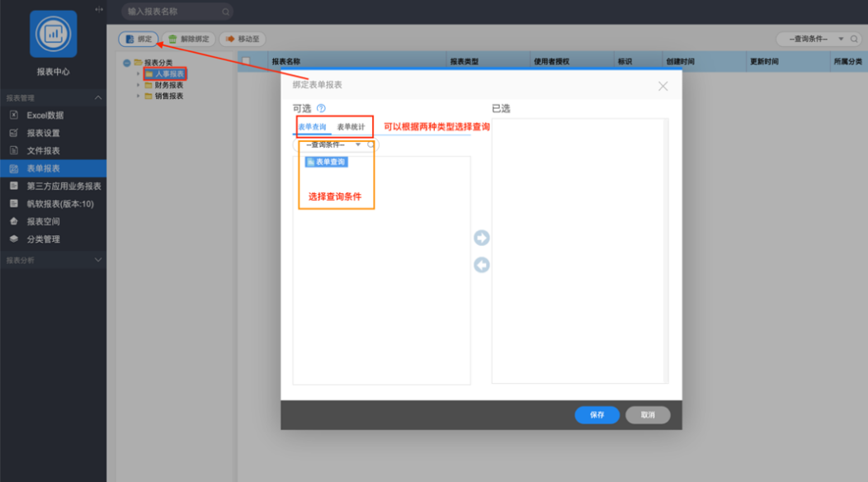Click the 保存 button
868x482 pixels.
pos(597,415)
